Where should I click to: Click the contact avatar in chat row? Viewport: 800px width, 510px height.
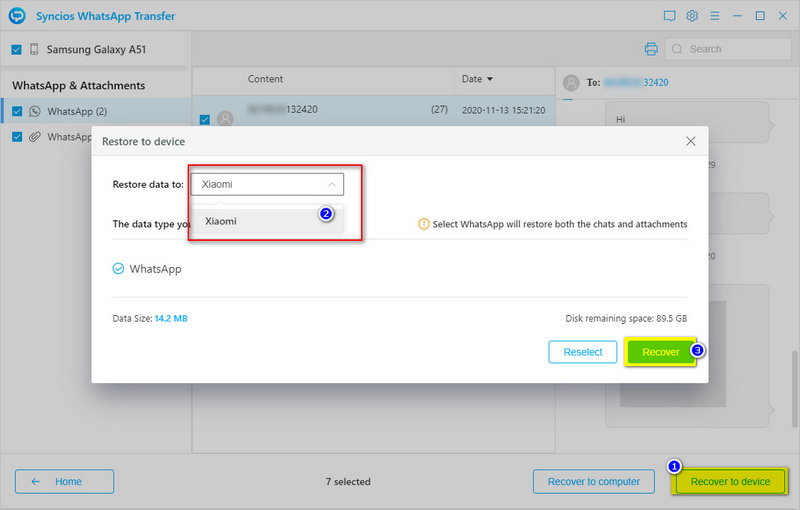click(225, 119)
